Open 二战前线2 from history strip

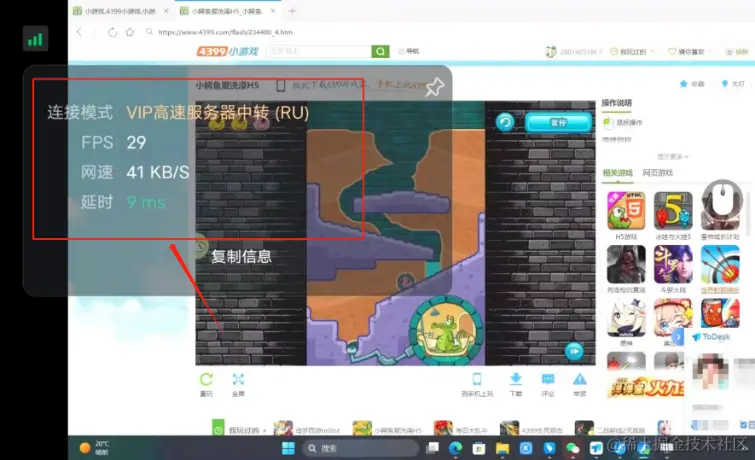pyautogui.click(x=610, y=429)
